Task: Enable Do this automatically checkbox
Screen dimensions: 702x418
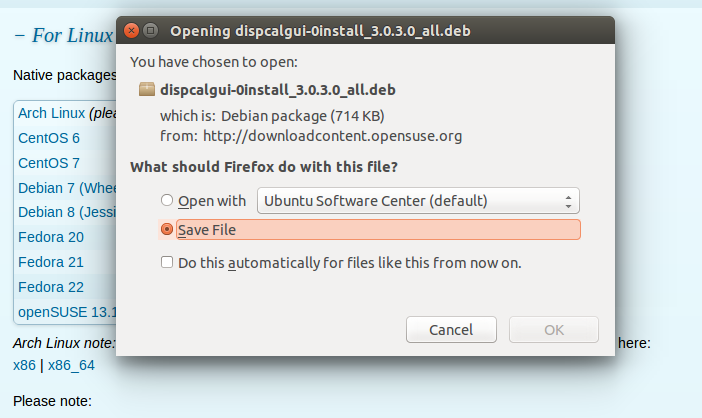Action: coord(167,262)
